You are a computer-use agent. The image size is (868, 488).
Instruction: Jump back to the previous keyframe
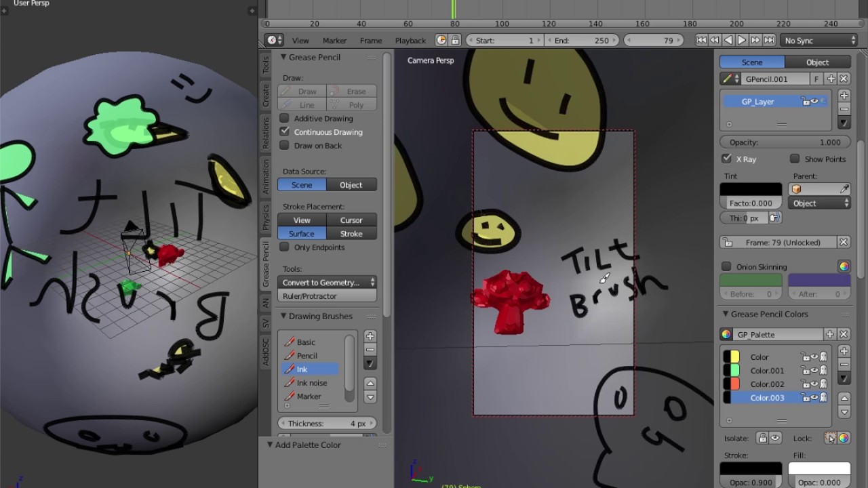coord(715,40)
